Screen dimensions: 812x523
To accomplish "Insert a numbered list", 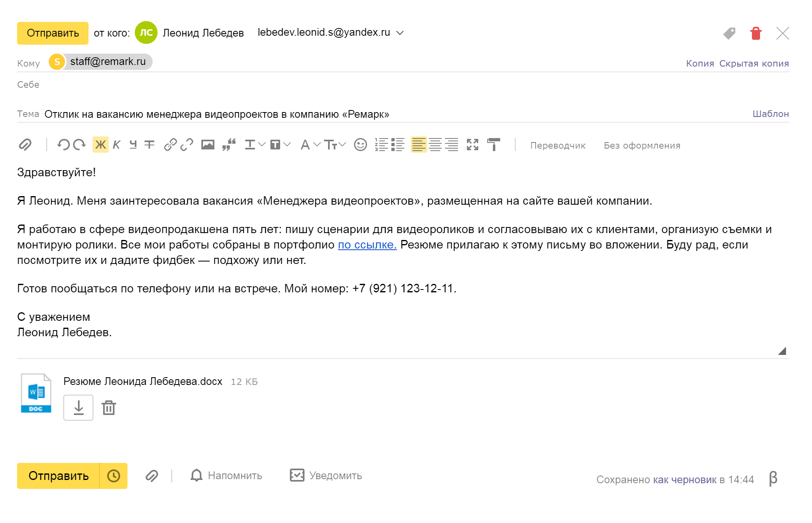I will (x=381, y=145).
